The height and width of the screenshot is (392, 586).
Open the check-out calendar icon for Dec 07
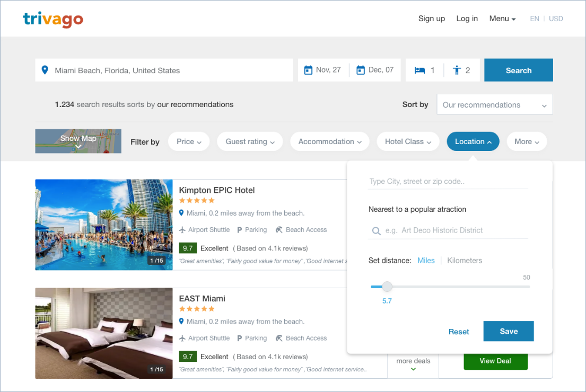[360, 70]
